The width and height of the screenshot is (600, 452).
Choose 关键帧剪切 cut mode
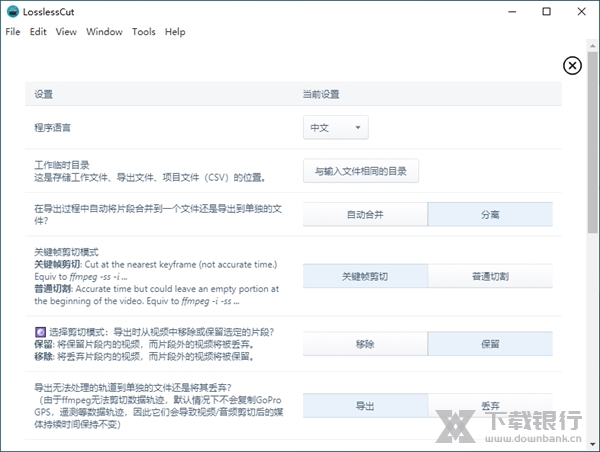pos(365,276)
